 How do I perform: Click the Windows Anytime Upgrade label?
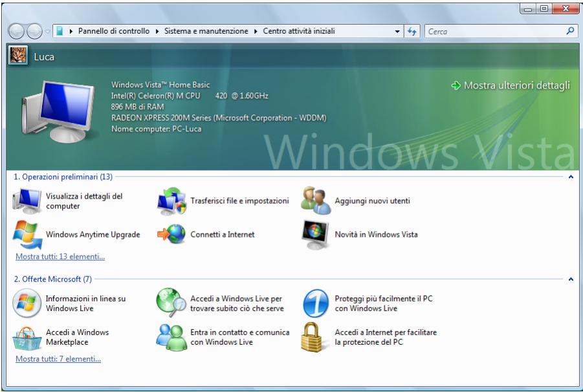click(x=93, y=234)
